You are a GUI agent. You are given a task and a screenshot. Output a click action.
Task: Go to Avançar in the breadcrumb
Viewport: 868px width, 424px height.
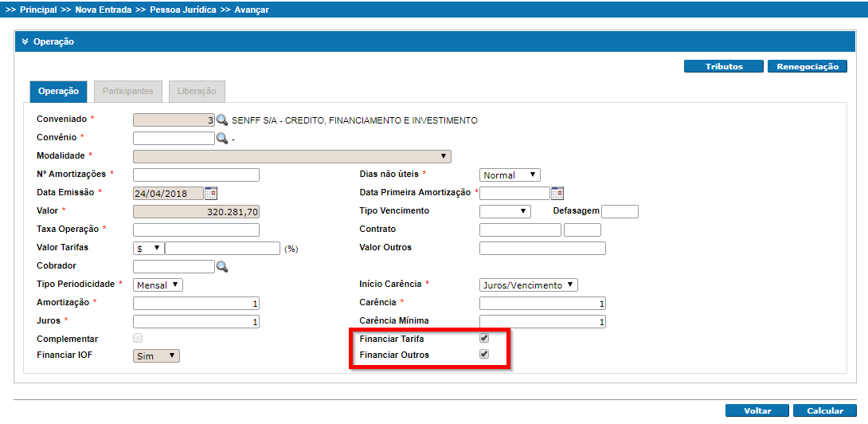(252, 10)
